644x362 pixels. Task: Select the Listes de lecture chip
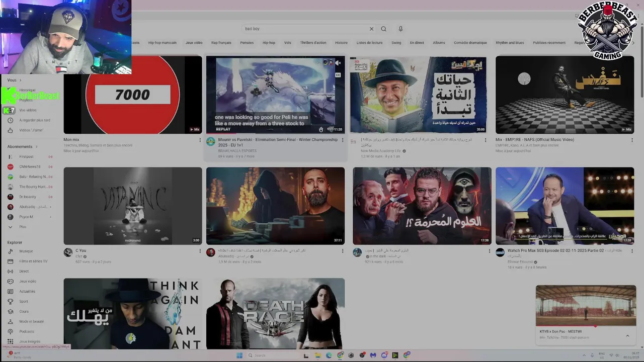(x=369, y=43)
